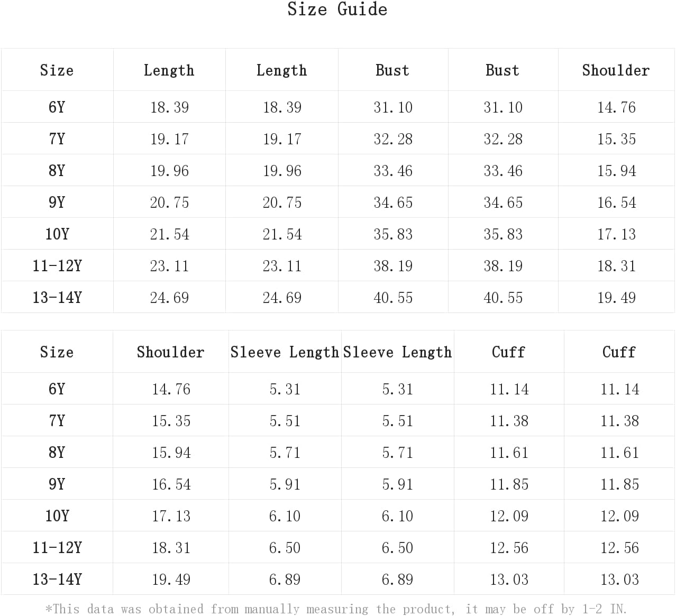Click the Shoulder header in bottom table
676x616 pixels.
click(170, 352)
